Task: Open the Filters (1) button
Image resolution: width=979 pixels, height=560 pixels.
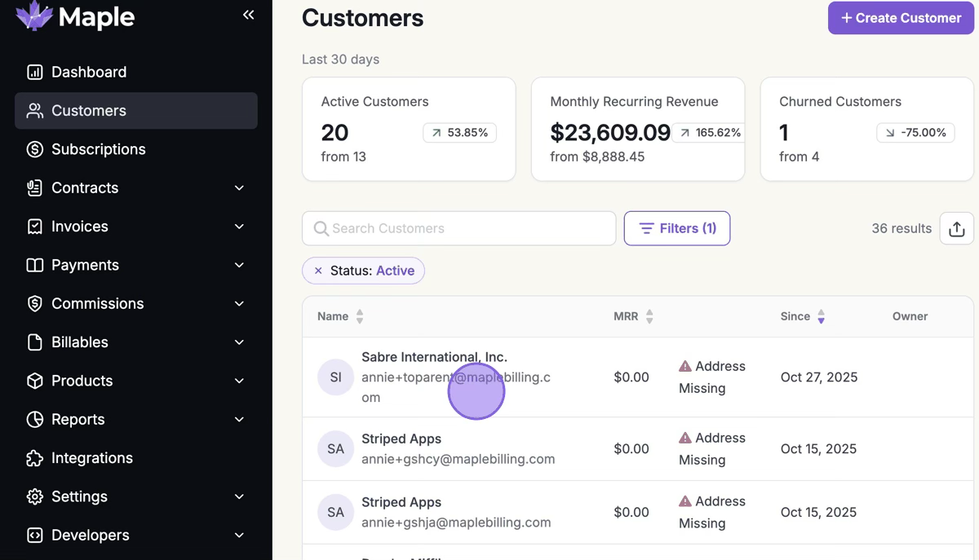Action: pyautogui.click(x=677, y=228)
